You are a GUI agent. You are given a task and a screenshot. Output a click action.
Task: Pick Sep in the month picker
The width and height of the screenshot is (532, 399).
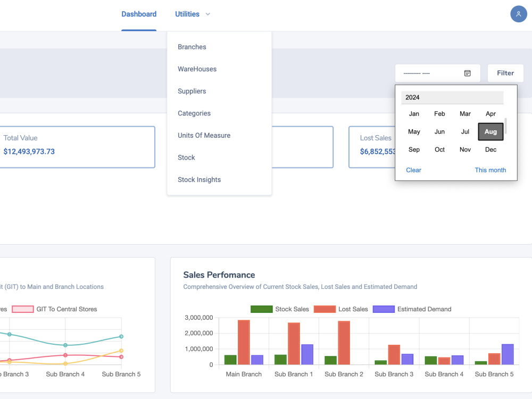tap(413, 149)
